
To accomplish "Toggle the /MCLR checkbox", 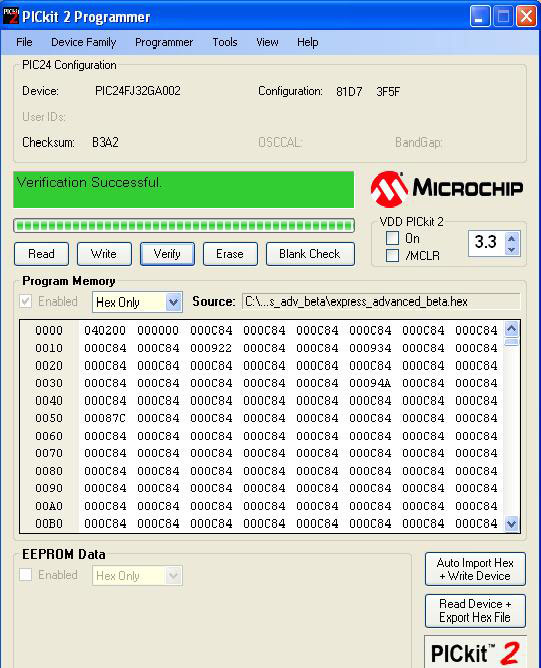I will [x=392, y=256].
